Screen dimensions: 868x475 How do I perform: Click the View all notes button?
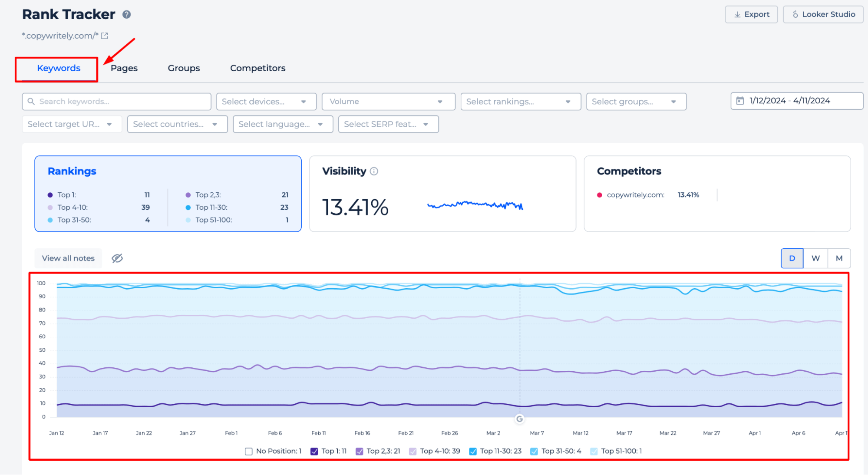click(69, 258)
